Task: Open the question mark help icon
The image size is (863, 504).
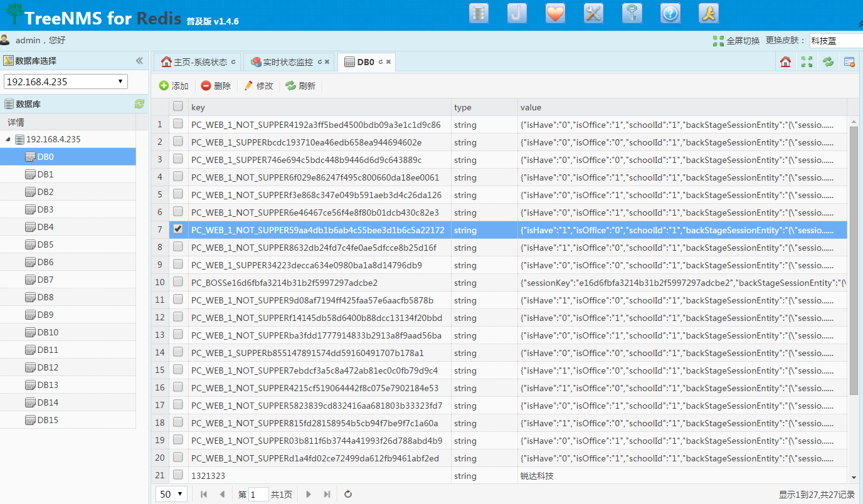Action: [x=670, y=14]
